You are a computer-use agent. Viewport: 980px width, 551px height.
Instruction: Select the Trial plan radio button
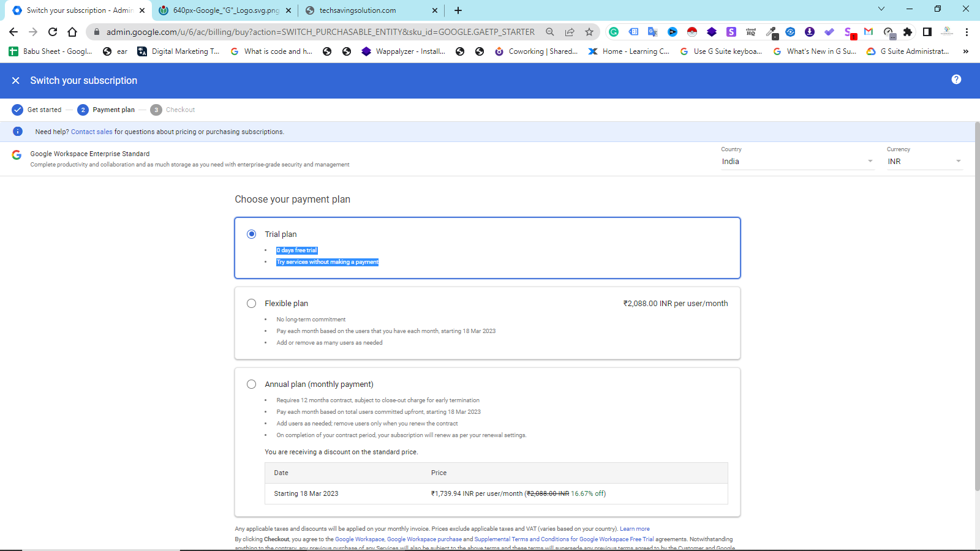[251, 234]
